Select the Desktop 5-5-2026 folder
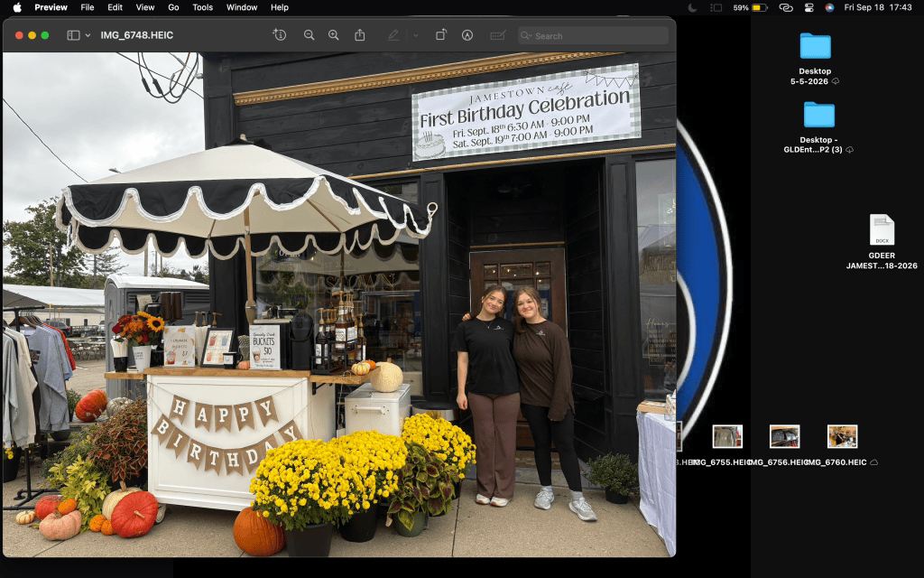The width and height of the screenshot is (924, 578). (x=815, y=46)
